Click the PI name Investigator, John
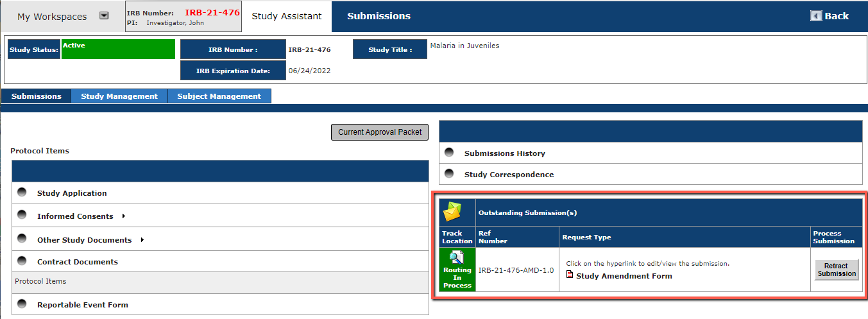Image resolution: width=868 pixels, height=319 pixels. coord(175,22)
